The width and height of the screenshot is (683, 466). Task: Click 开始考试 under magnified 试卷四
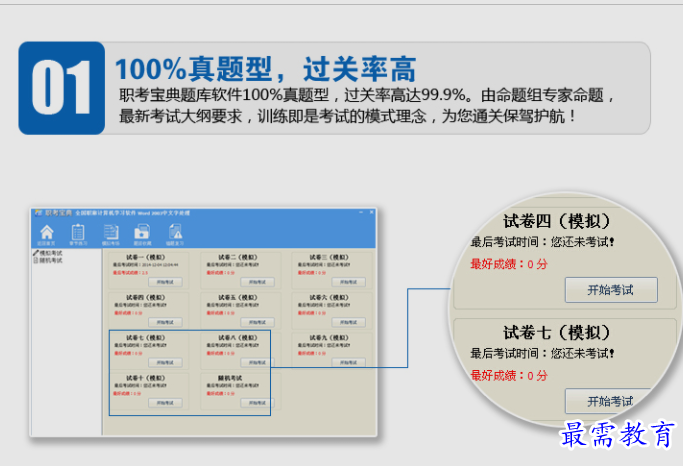point(611,290)
